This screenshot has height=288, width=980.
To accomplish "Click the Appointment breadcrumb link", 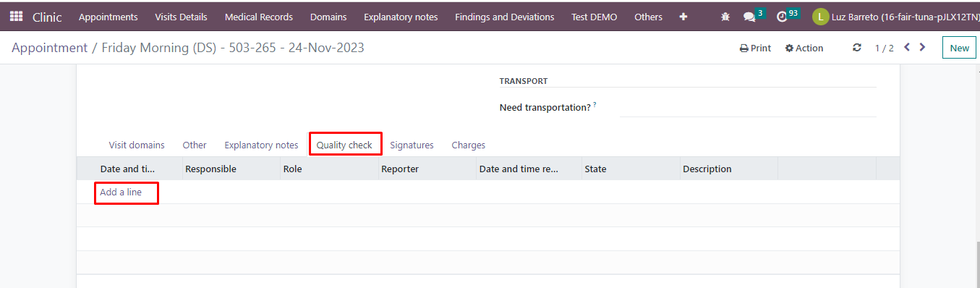I will 49,48.
